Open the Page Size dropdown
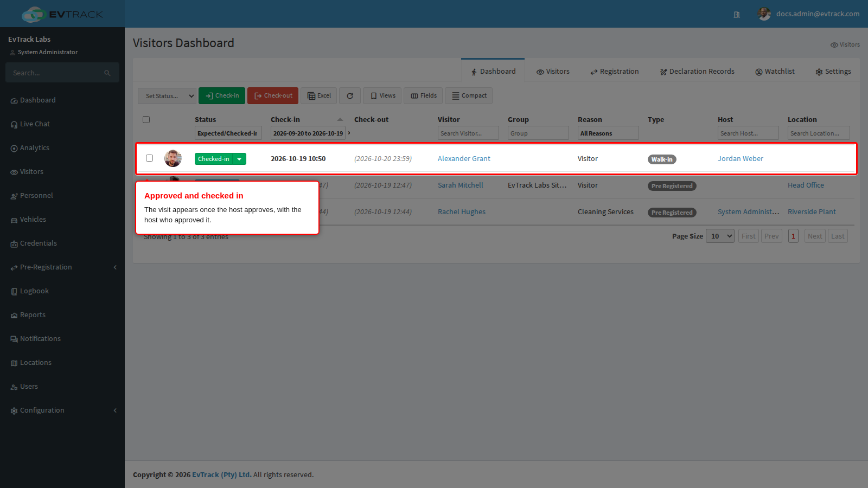Image resolution: width=868 pixels, height=488 pixels. [720, 236]
